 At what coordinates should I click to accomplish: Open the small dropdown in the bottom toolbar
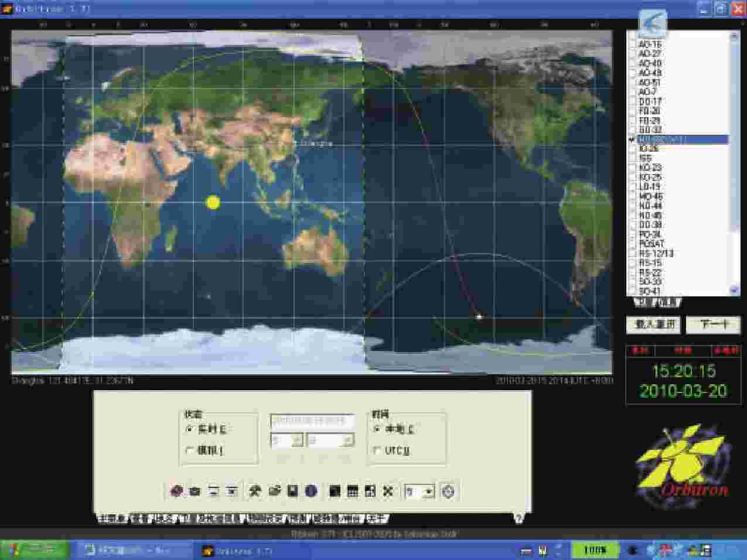(x=429, y=492)
